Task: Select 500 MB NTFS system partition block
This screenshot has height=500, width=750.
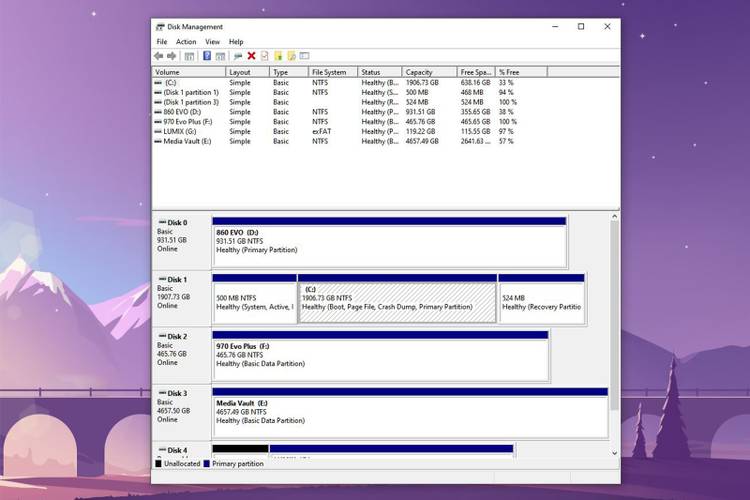Action: click(254, 299)
